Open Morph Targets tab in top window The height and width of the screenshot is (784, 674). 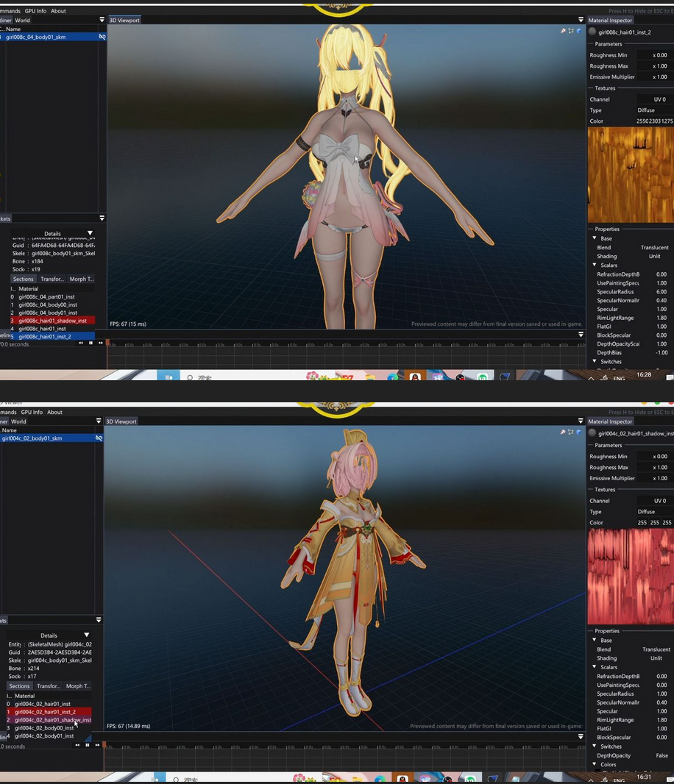pos(81,279)
